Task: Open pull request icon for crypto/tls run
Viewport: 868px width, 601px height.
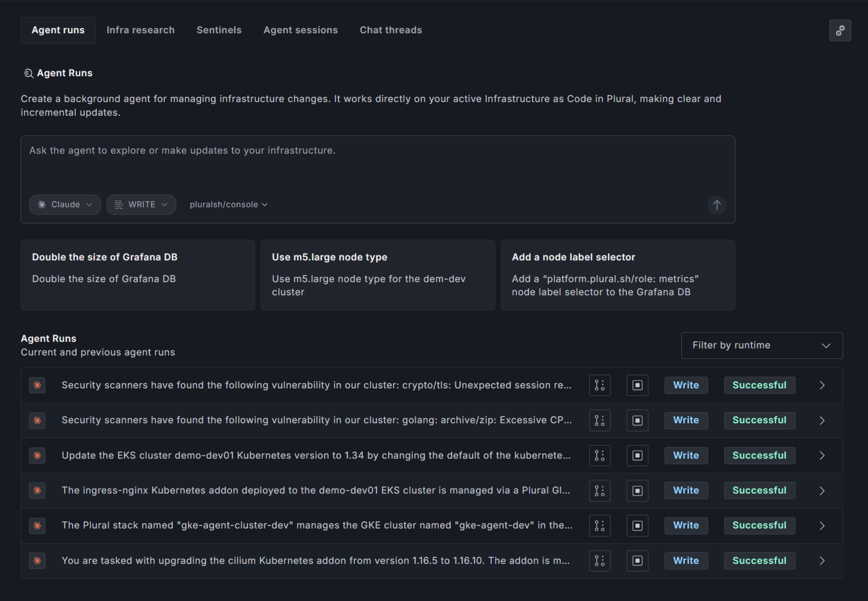Action: pos(599,385)
